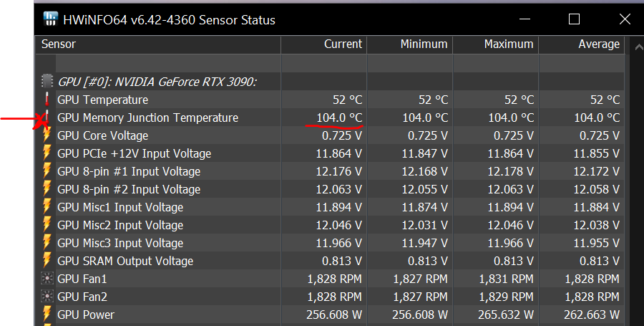Image resolution: width=644 pixels, height=326 pixels.
Task: Click average Misc1 voltage value 11.884 V
Action: [x=596, y=207]
